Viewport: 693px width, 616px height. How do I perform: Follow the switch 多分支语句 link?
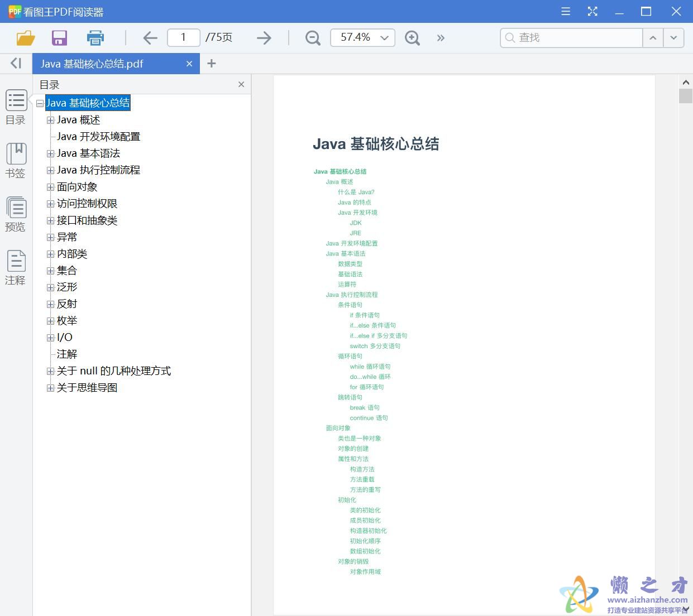(x=375, y=346)
